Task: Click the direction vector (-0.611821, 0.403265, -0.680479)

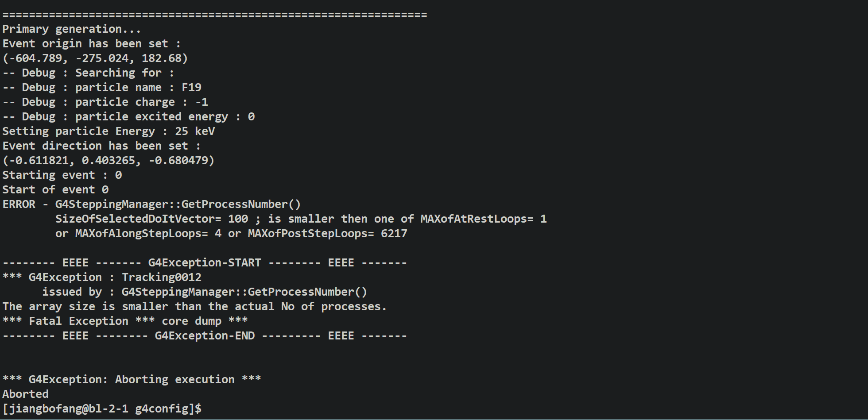Action: pos(108,160)
